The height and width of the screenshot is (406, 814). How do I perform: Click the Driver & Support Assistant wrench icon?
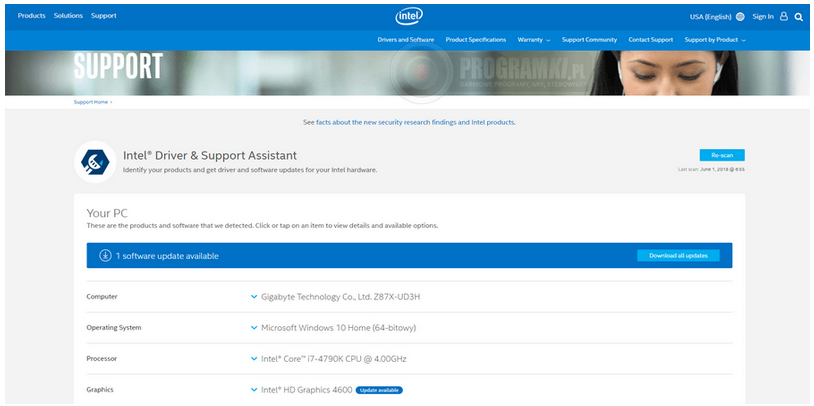(x=95, y=161)
